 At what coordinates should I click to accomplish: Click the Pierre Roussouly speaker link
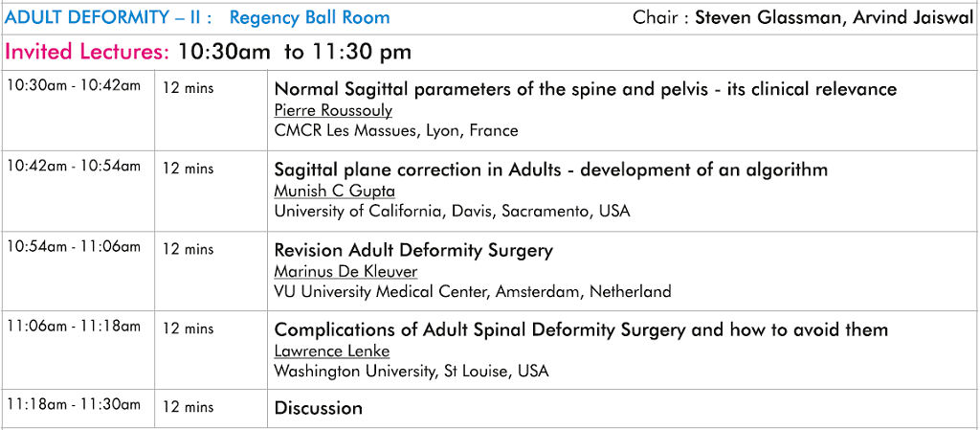pyautogui.click(x=333, y=111)
